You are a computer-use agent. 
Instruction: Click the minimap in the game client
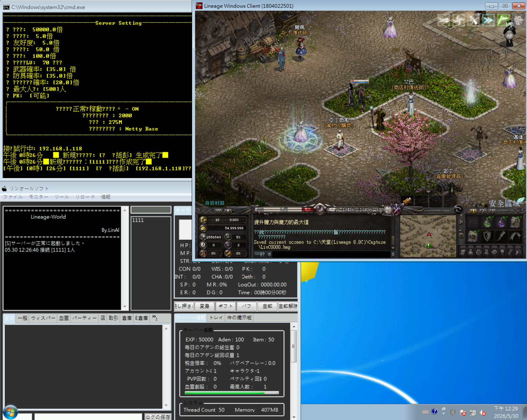tap(428, 236)
